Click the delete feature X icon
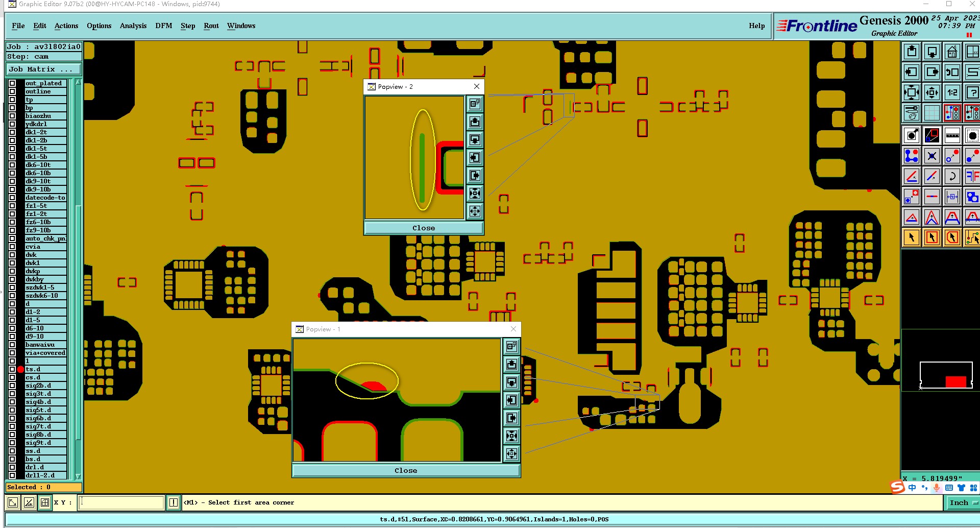 [932, 156]
